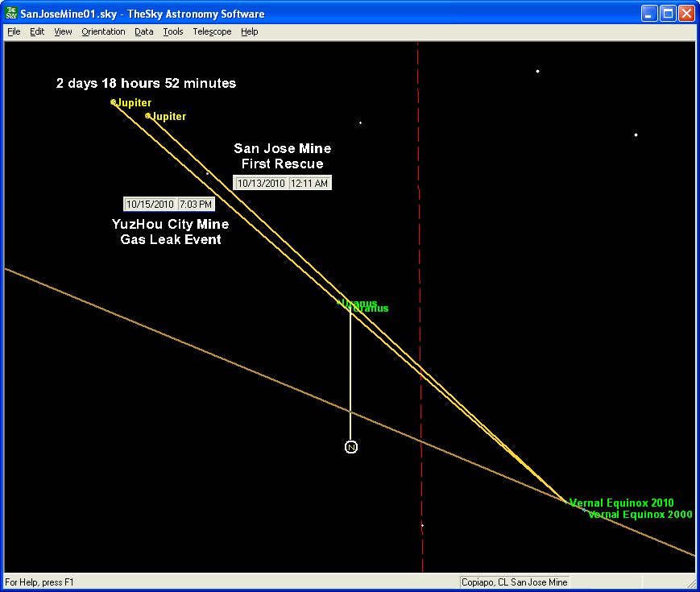Open the Orientation menu
Viewport: 700px width, 592px height.
103,32
